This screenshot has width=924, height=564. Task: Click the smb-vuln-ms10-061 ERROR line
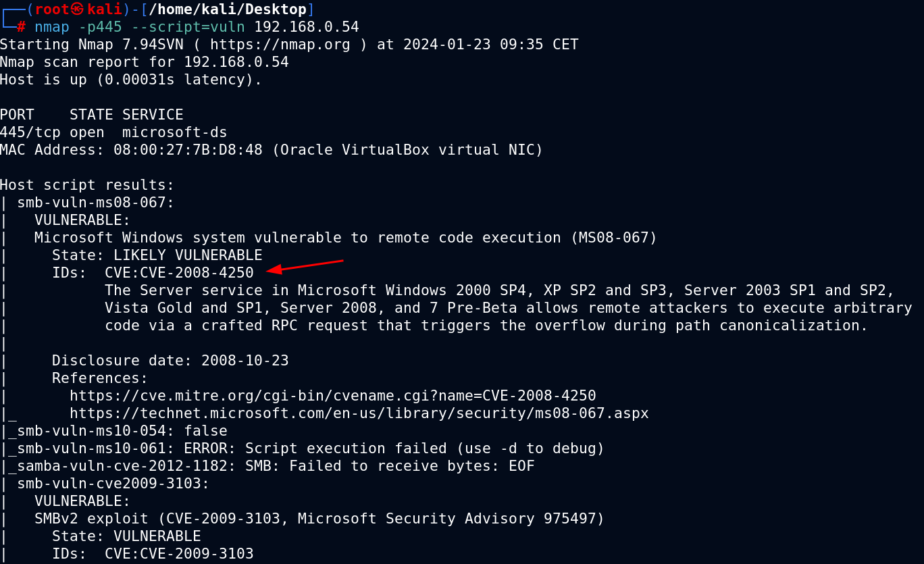pyautogui.click(x=311, y=448)
